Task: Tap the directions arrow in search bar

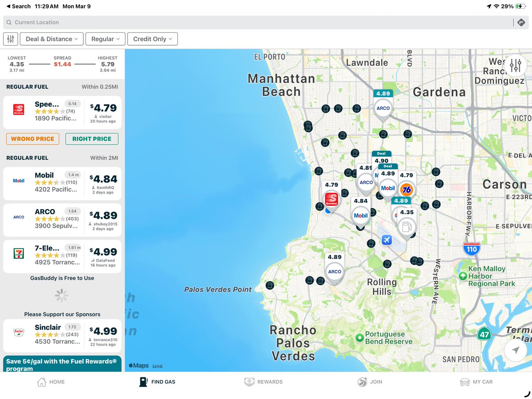Action: [x=521, y=22]
